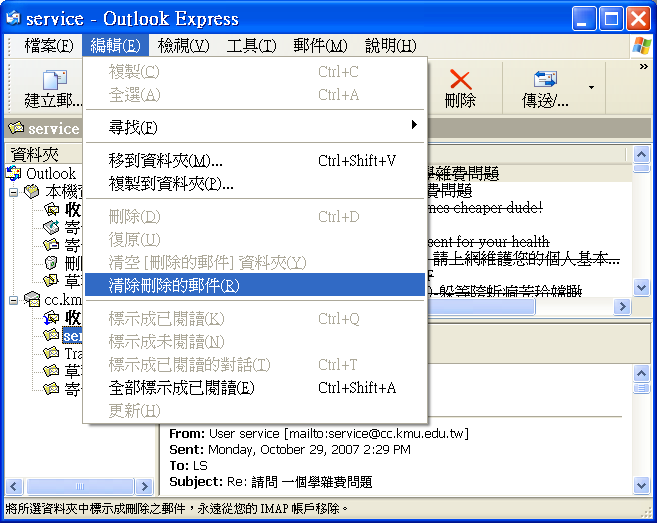The width and height of the screenshot is (657, 523).
Task: Open the 郵件(M) menu
Action: pyautogui.click(x=321, y=45)
